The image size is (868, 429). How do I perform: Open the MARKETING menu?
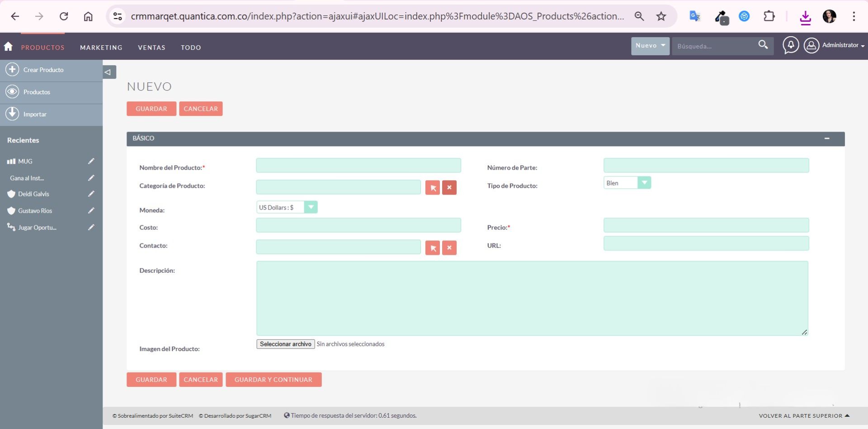pos(101,48)
